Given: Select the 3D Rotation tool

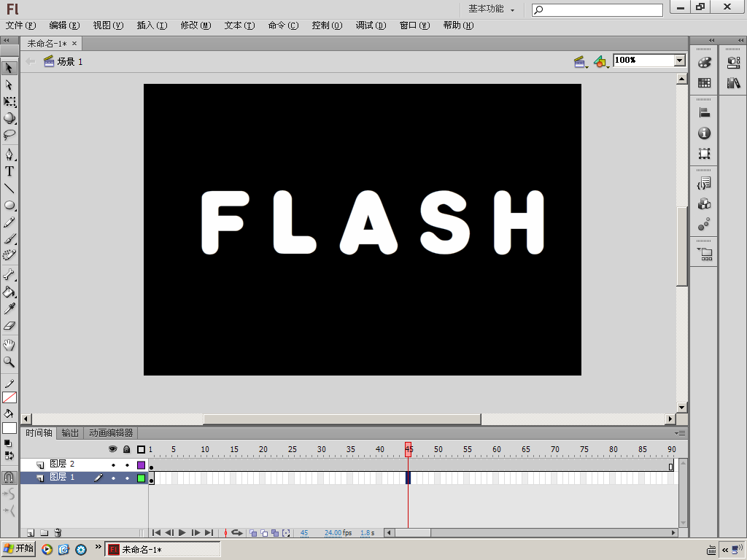Looking at the screenshot, I should pyautogui.click(x=9, y=118).
